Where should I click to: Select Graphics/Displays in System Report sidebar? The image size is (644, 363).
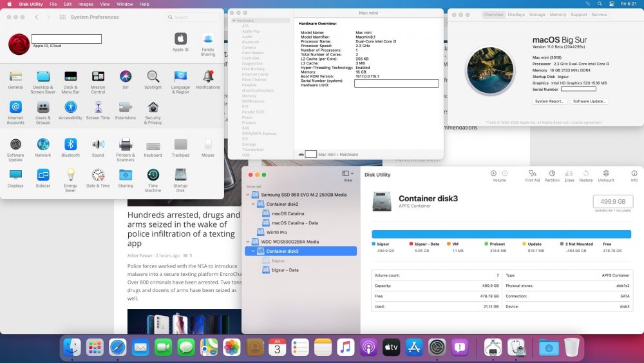pos(258,90)
